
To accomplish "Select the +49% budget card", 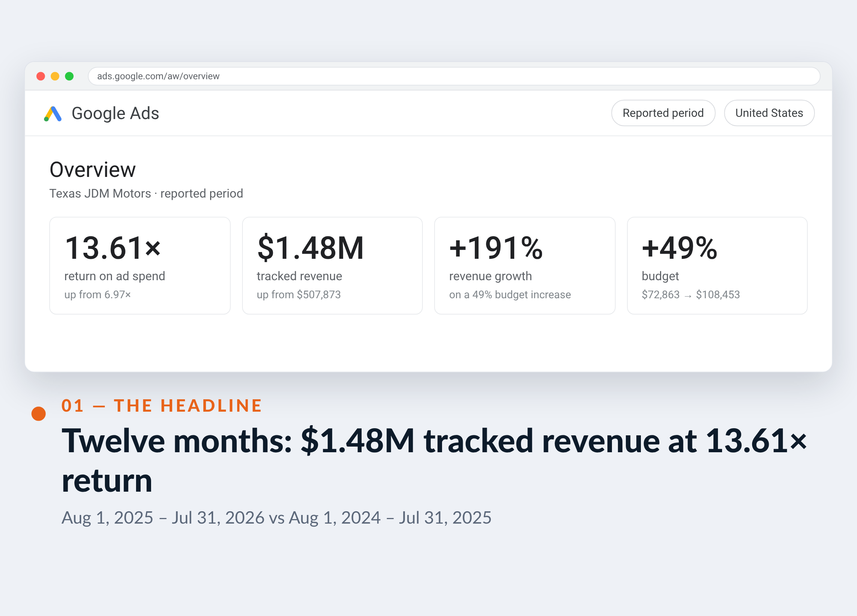I will tap(717, 266).
